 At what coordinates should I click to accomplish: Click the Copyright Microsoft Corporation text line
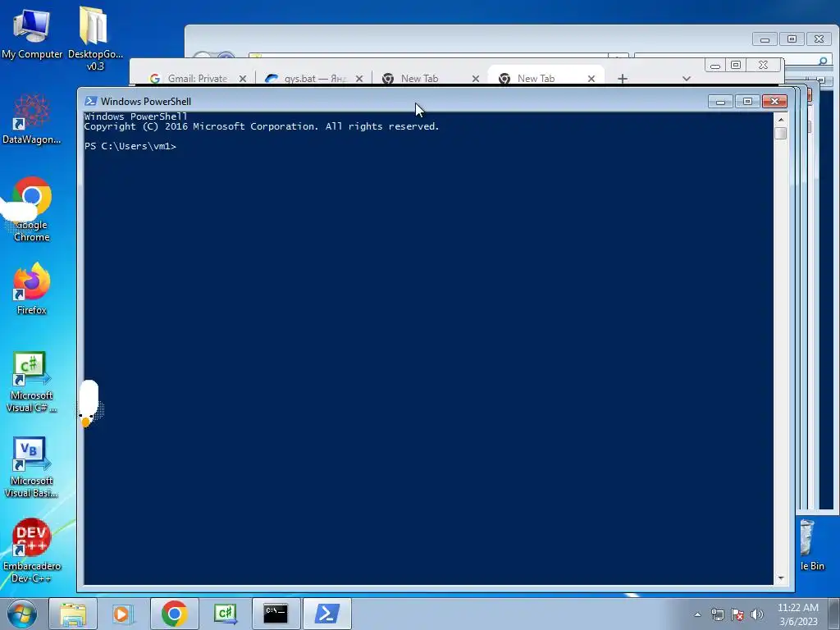click(262, 126)
